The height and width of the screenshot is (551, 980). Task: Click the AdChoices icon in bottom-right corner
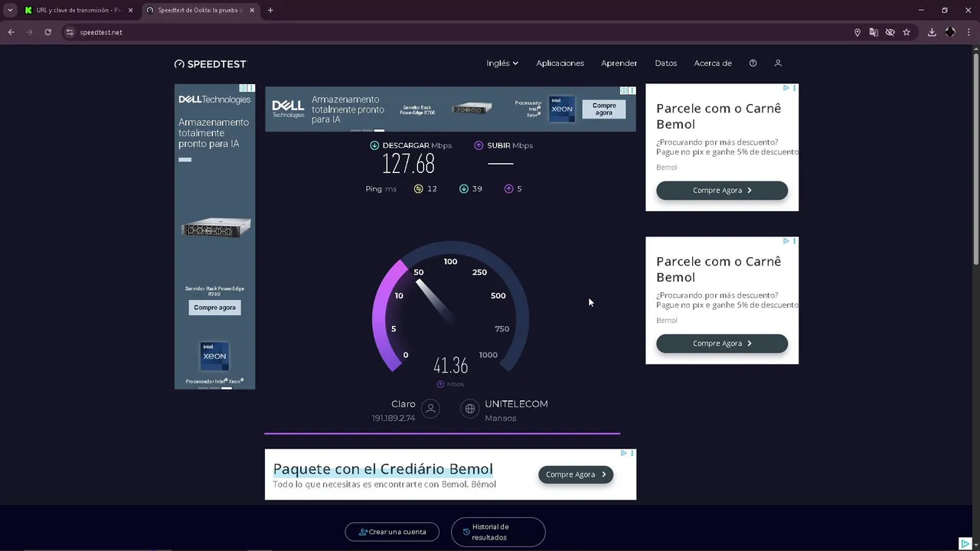(x=966, y=543)
